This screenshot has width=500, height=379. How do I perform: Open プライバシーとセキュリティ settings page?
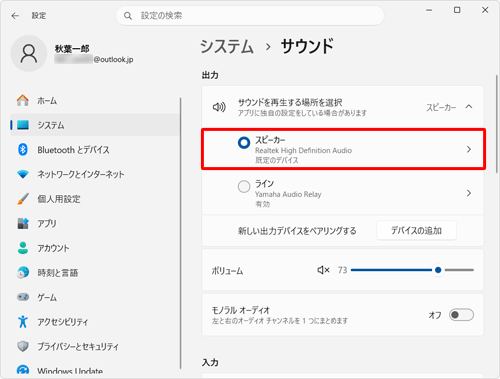tap(95, 346)
